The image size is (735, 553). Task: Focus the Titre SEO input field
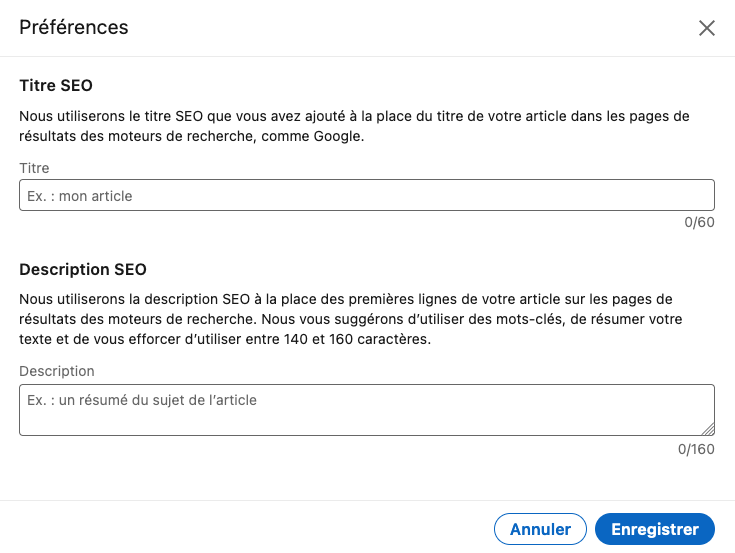pyautogui.click(x=366, y=195)
